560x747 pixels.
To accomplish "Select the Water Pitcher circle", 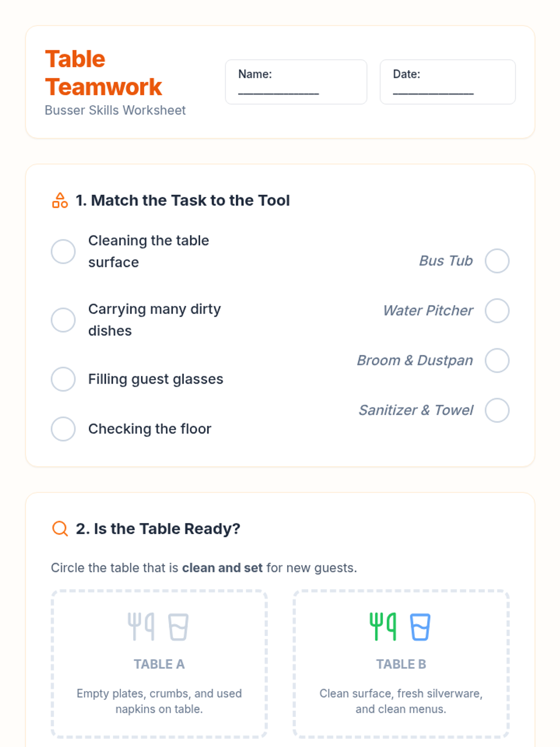I will pyautogui.click(x=497, y=310).
